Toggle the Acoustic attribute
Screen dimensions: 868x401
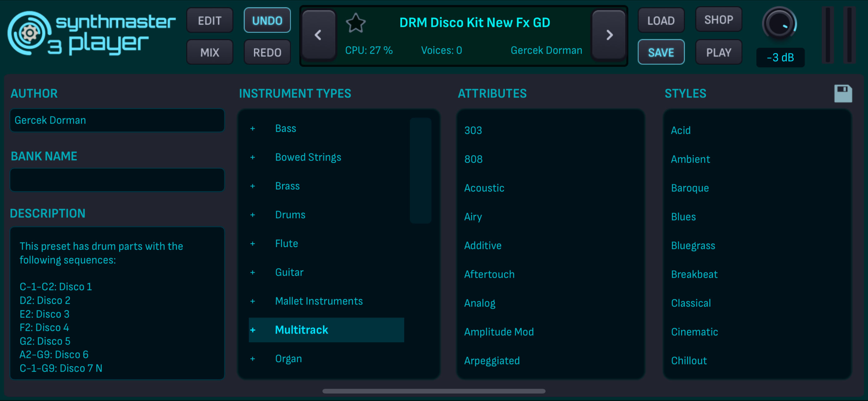484,188
